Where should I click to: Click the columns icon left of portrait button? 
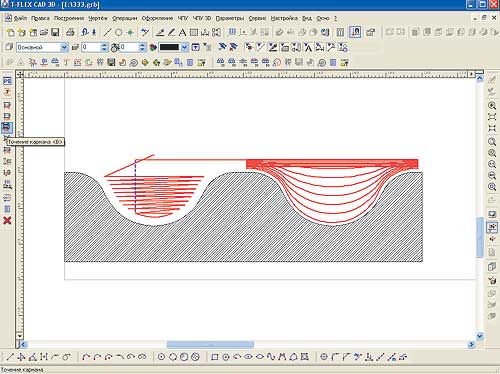(340, 32)
